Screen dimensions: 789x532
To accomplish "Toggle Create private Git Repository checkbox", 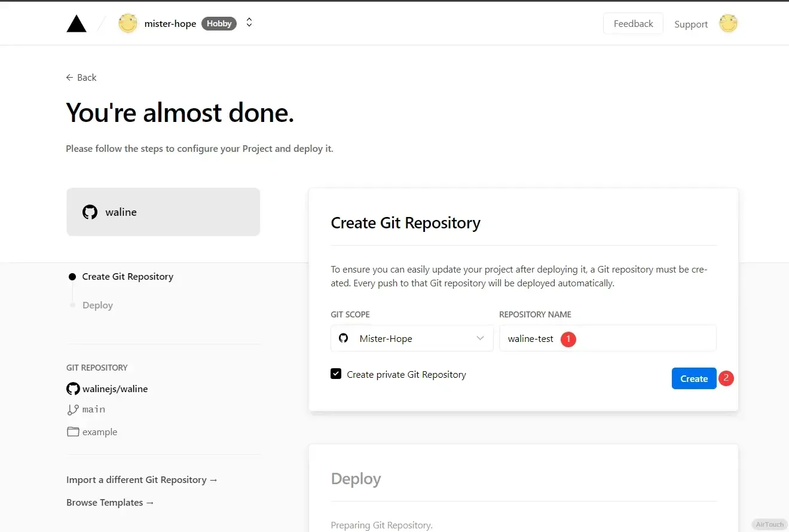I will pyautogui.click(x=336, y=374).
